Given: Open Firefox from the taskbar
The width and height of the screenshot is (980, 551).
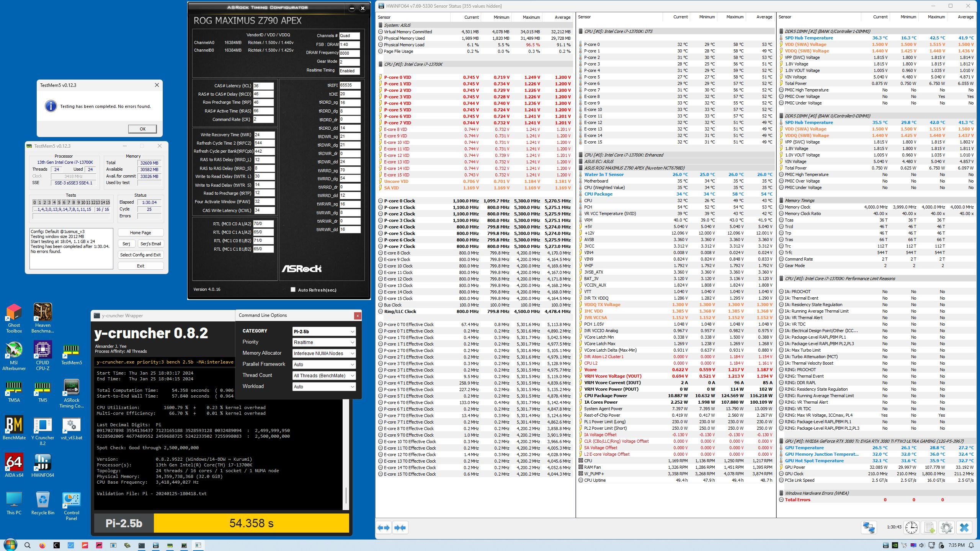Looking at the screenshot, I should click(x=42, y=545).
